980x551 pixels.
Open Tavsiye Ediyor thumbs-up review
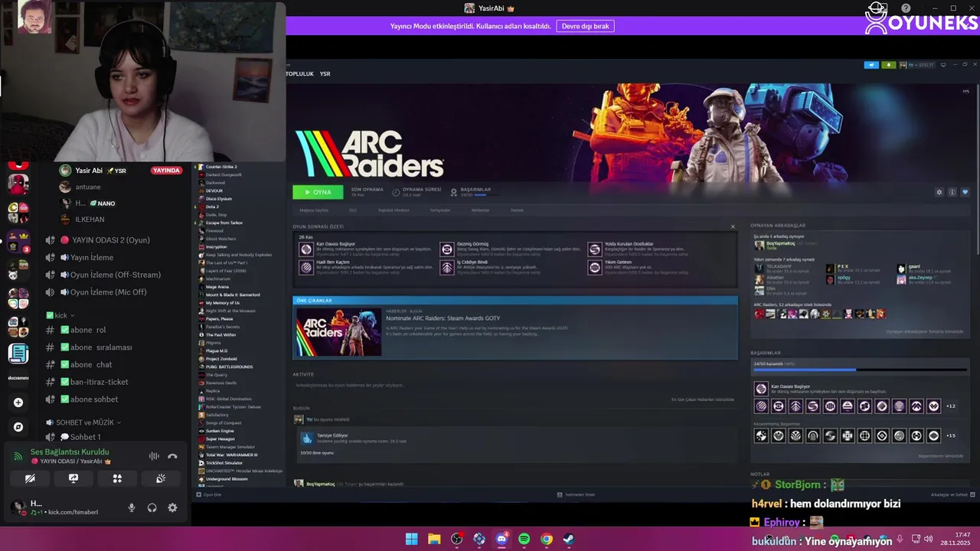point(307,438)
